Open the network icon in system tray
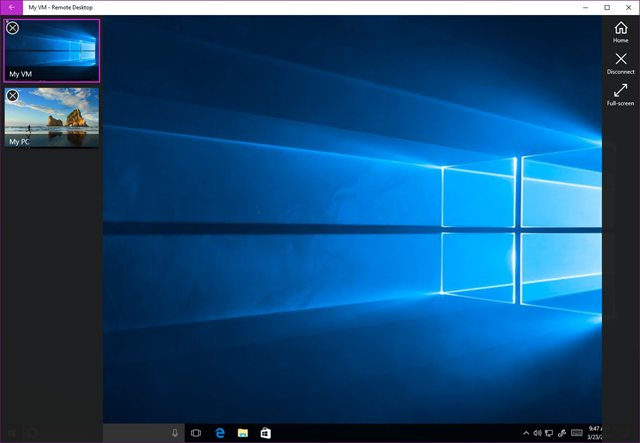 pyautogui.click(x=549, y=433)
